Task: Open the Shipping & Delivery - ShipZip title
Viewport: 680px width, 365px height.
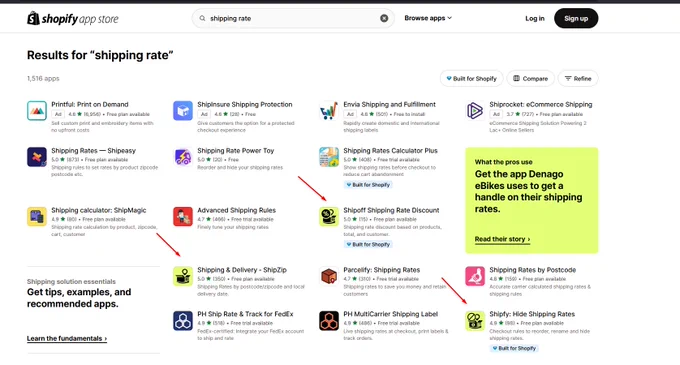Action: pos(242,270)
